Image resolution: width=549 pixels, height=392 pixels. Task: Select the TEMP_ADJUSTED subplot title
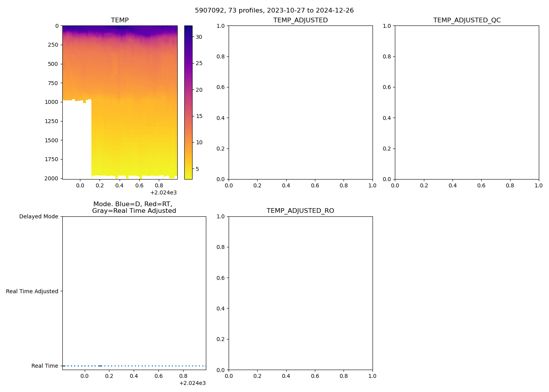[300, 20]
